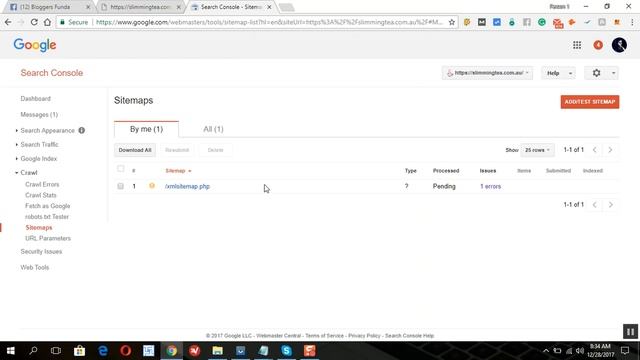Open Web Tools in the sidebar
Image resolution: width=640 pixels, height=360 pixels.
pos(35,267)
